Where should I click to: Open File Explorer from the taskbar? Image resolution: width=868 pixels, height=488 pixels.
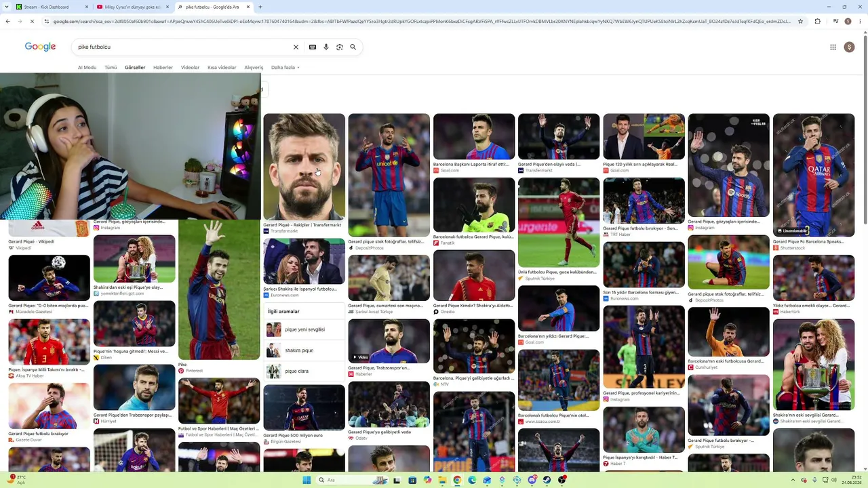point(442,480)
